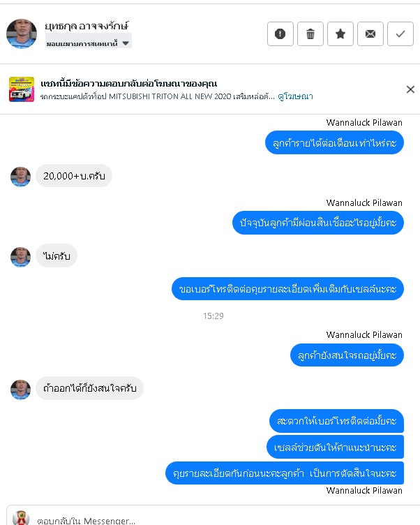Viewport: 420px width, 525px height.
Task: Click avatar beside ถ้าออกได้ก็ยังสนใจครับ reply
Action: tap(20, 390)
